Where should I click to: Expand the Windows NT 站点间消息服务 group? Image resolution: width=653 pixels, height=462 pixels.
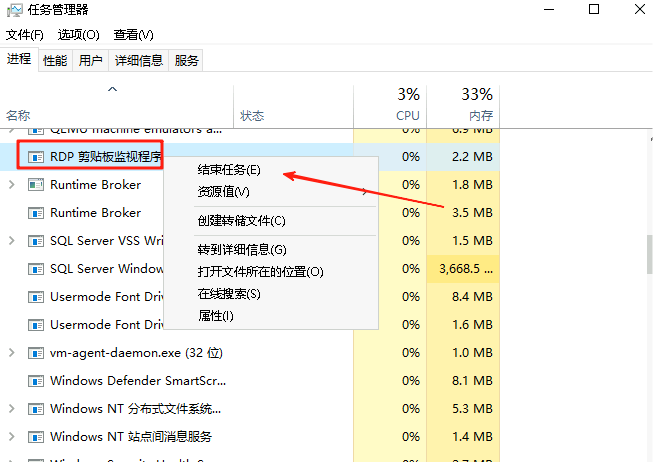12,437
